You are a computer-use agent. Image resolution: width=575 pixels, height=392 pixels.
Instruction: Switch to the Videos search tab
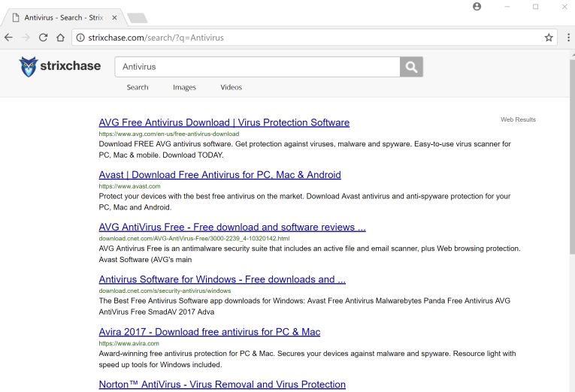pyautogui.click(x=231, y=87)
